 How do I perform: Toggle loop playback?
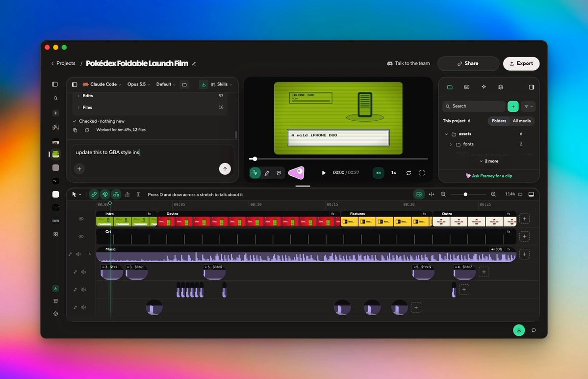(x=409, y=173)
